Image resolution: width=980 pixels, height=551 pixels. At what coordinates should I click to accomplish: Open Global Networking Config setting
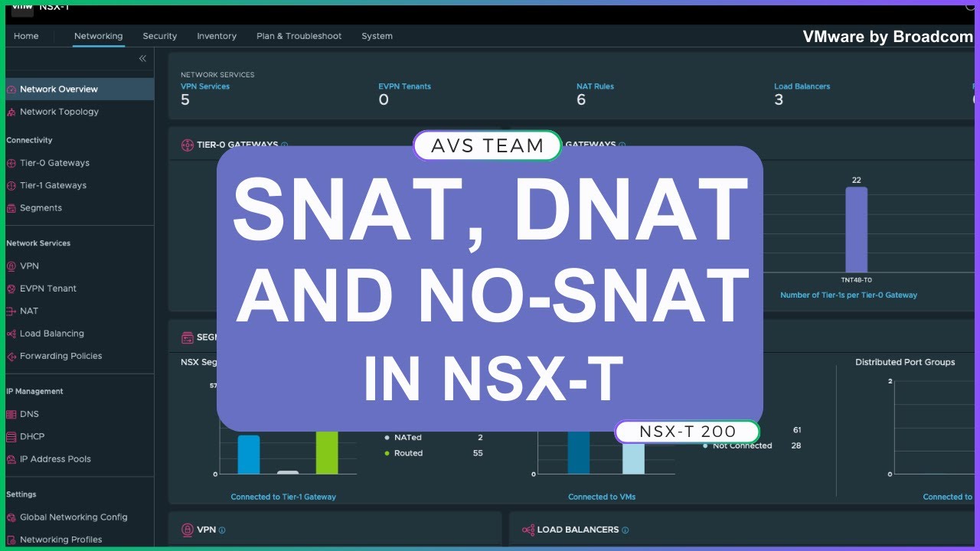pos(73,517)
